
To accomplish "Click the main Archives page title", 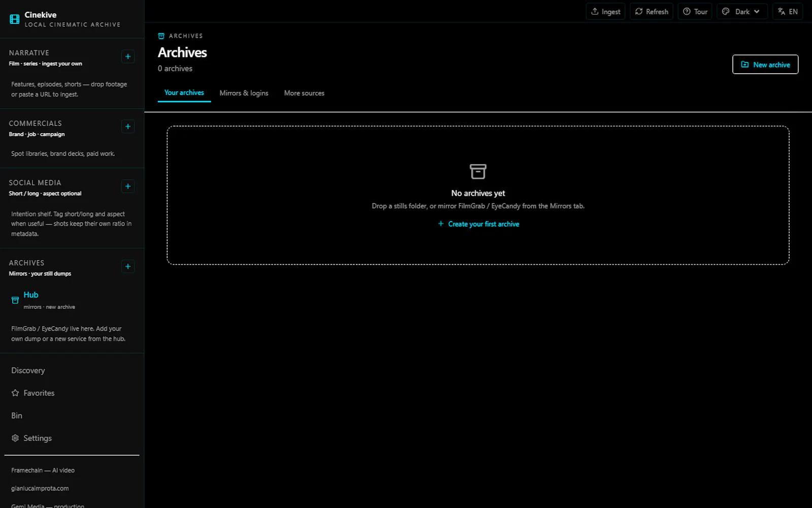I will (x=182, y=52).
